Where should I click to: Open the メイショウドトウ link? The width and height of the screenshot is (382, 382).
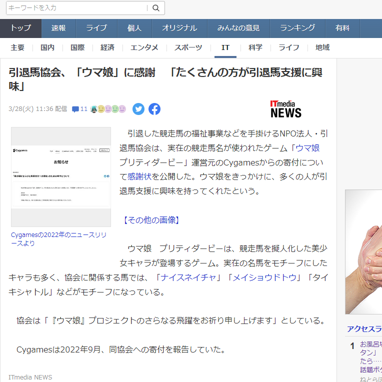264,277
